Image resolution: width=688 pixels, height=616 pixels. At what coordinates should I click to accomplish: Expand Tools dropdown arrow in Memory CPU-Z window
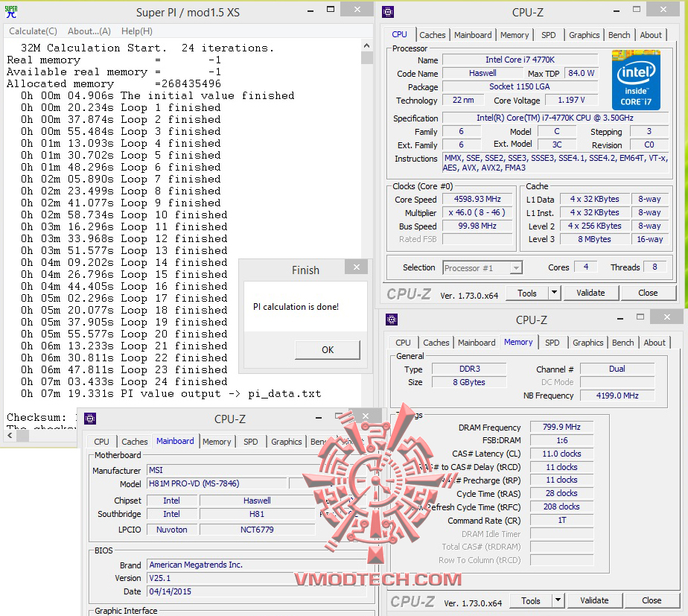point(558,600)
